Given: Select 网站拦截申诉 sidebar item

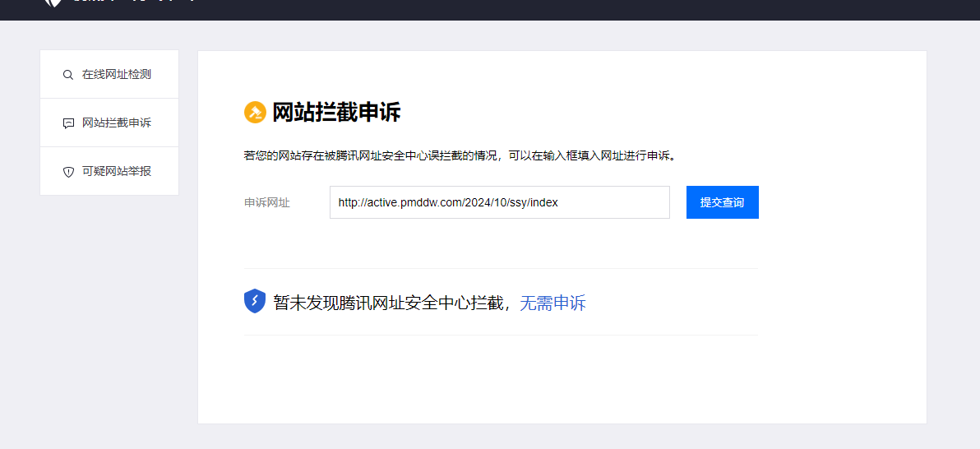Looking at the screenshot, I should pos(109,123).
